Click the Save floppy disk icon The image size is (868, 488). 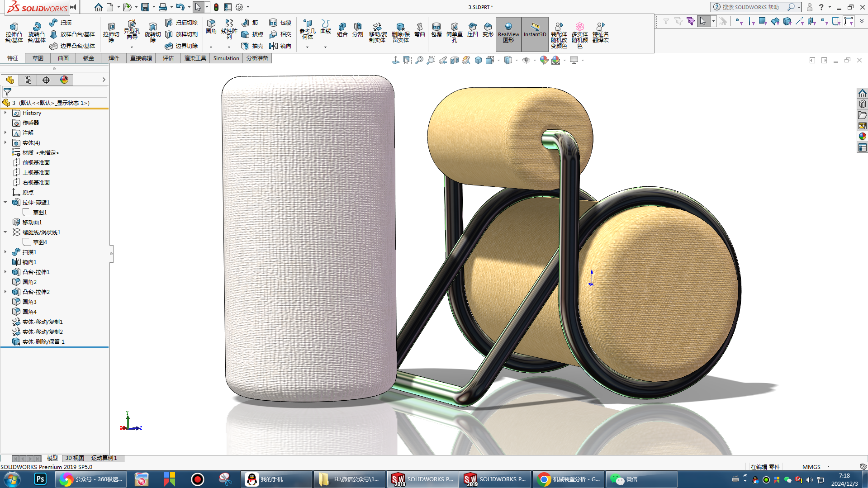(145, 7)
